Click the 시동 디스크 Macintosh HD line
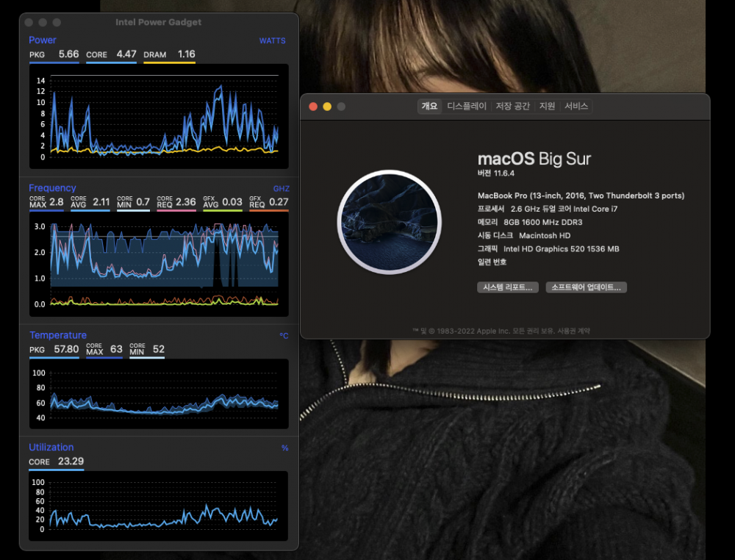735x560 pixels. point(523,236)
